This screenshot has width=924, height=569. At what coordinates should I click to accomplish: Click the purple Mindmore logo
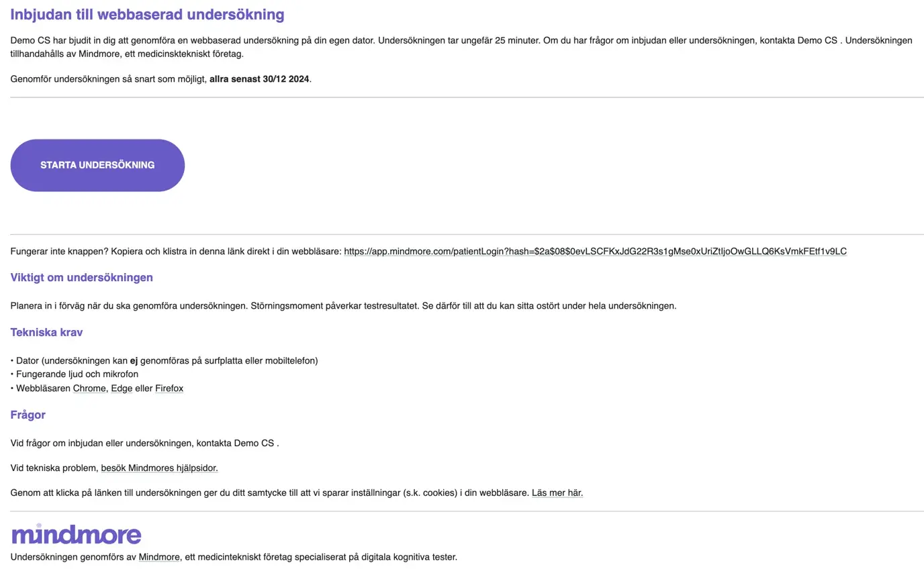[76, 534]
